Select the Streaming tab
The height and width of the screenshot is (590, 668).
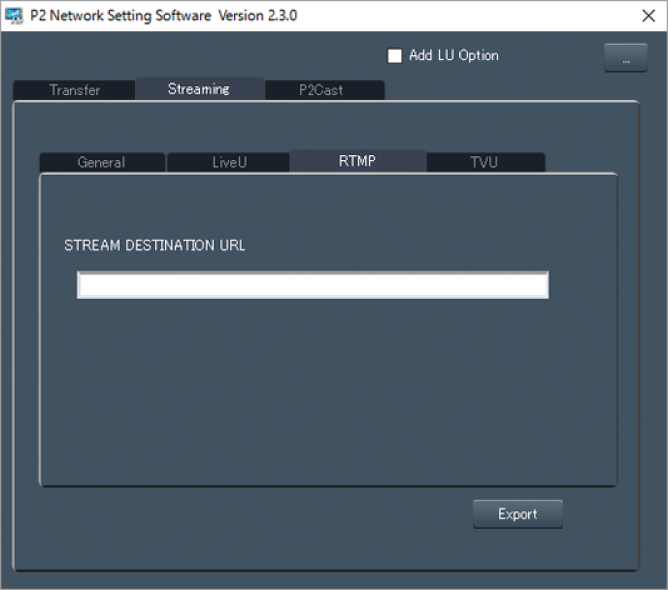coord(199,89)
